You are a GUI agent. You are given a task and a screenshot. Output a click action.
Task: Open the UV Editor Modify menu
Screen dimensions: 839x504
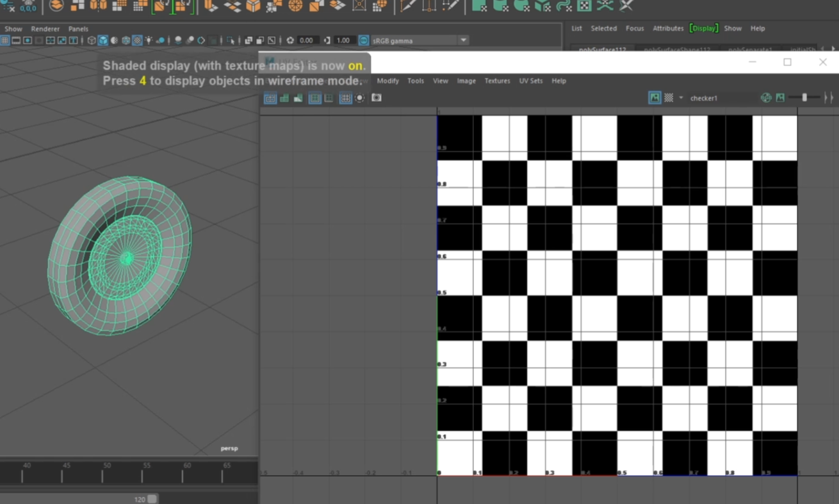(x=387, y=81)
